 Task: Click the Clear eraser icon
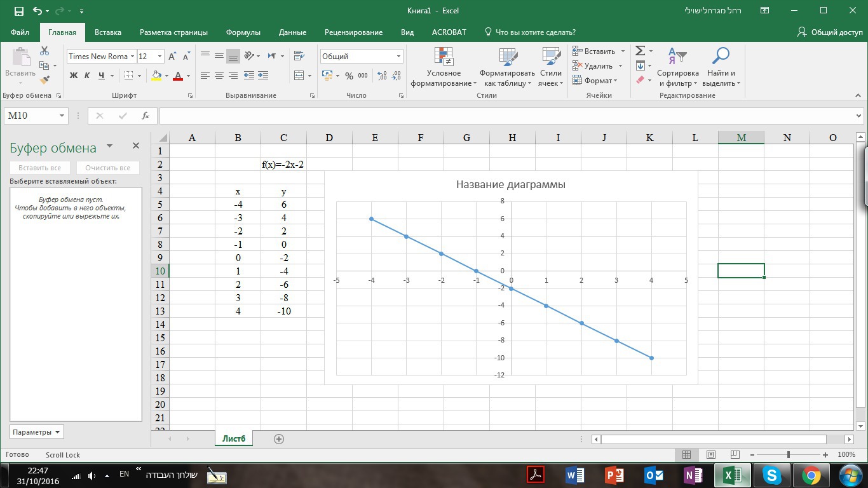point(641,80)
